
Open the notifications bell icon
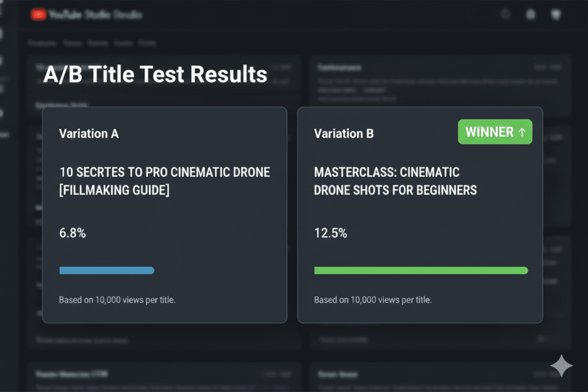pos(531,14)
